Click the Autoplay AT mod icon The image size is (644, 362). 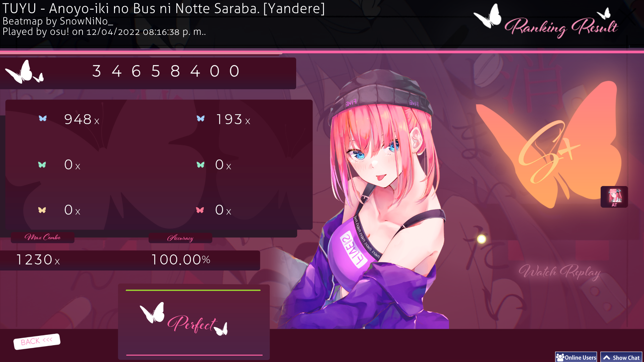614,197
